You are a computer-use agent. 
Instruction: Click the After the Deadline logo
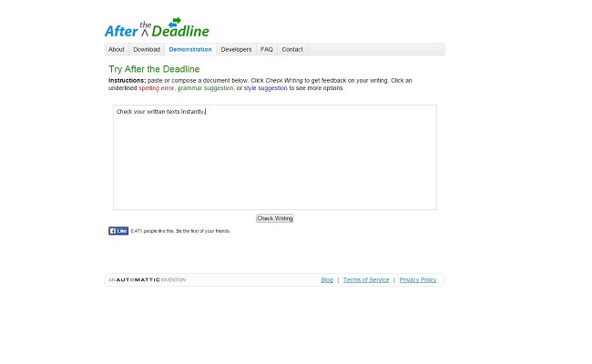157,28
